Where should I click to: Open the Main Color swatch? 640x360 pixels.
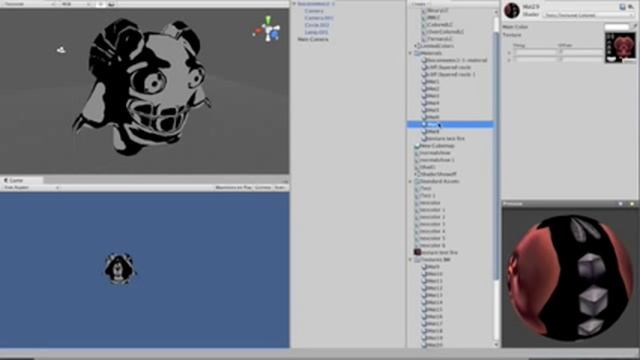pos(617,27)
